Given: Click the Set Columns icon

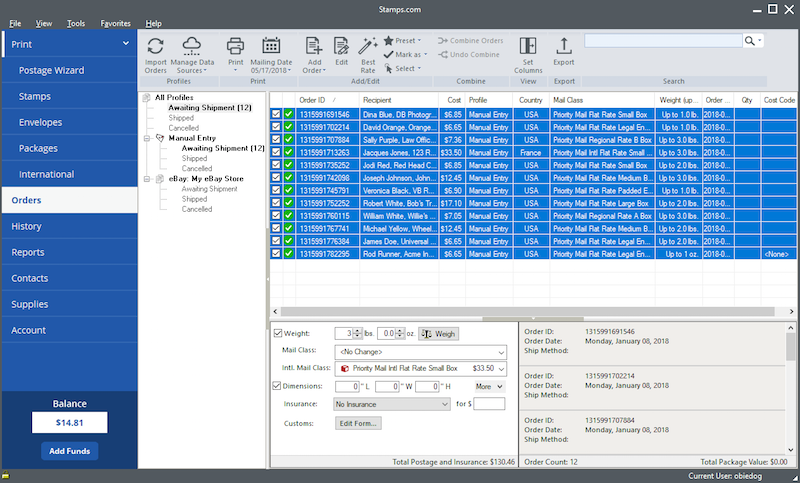Looking at the screenshot, I should 528,46.
